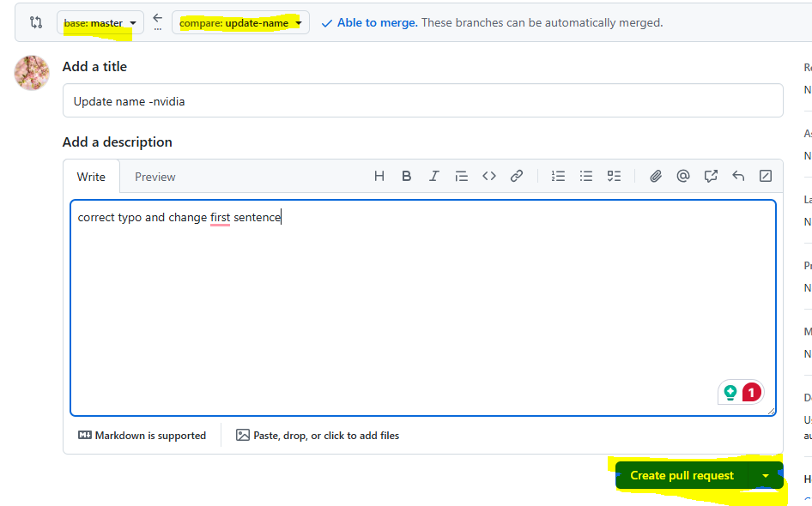Viewport: 812px width, 506px height.
Task: Open the base: master branch dropdown
Action: tap(100, 22)
